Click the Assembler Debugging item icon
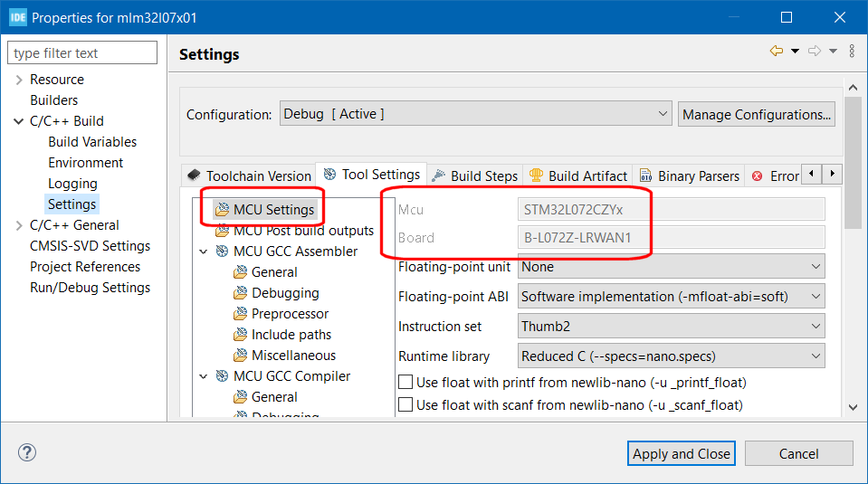Image resolution: width=868 pixels, height=484 pixels. click(240, 292)
